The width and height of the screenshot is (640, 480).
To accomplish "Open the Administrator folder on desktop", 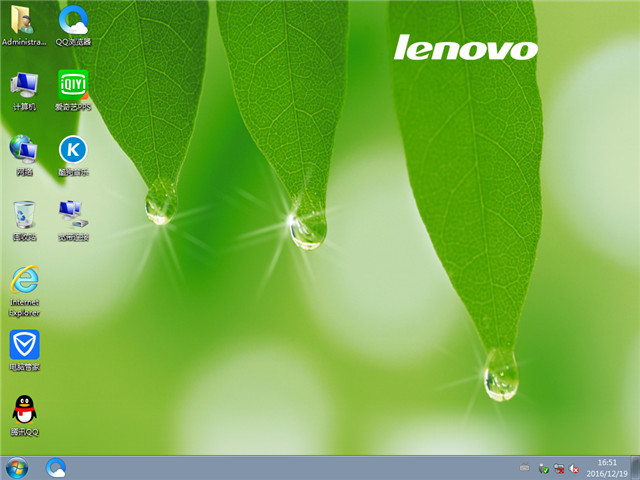I will [24, 20].
